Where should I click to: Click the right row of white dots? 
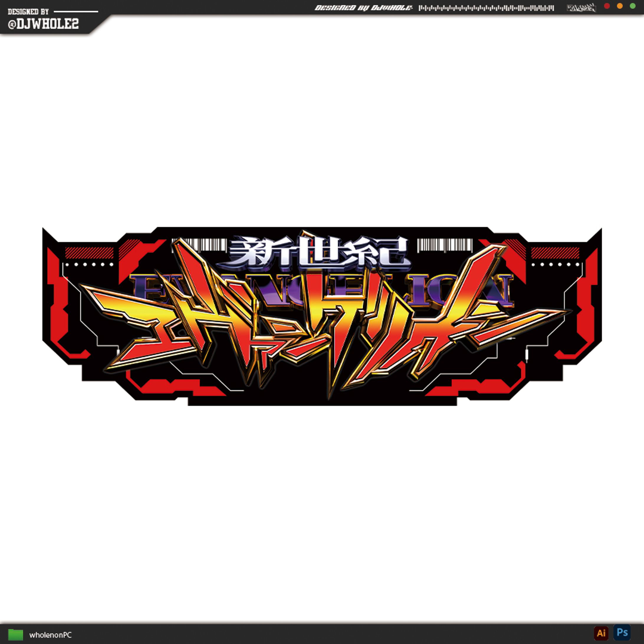click(555, 264)
